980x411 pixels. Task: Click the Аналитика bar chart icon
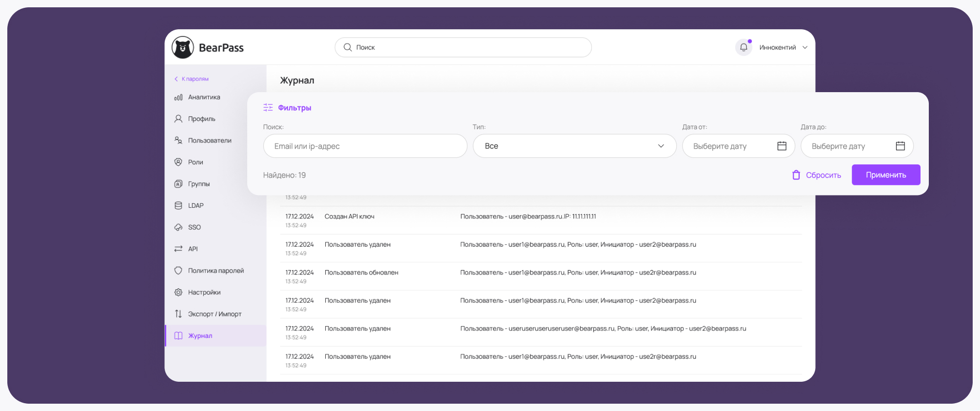(x=178, y=98)
